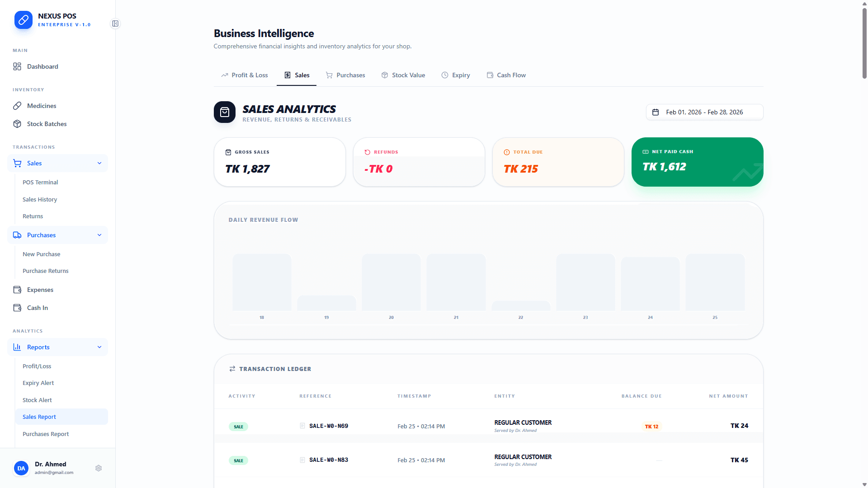Toggle the sidebar collapse control at the top
The height and width of the screenshot is (488, 868).
coord(115,23)
